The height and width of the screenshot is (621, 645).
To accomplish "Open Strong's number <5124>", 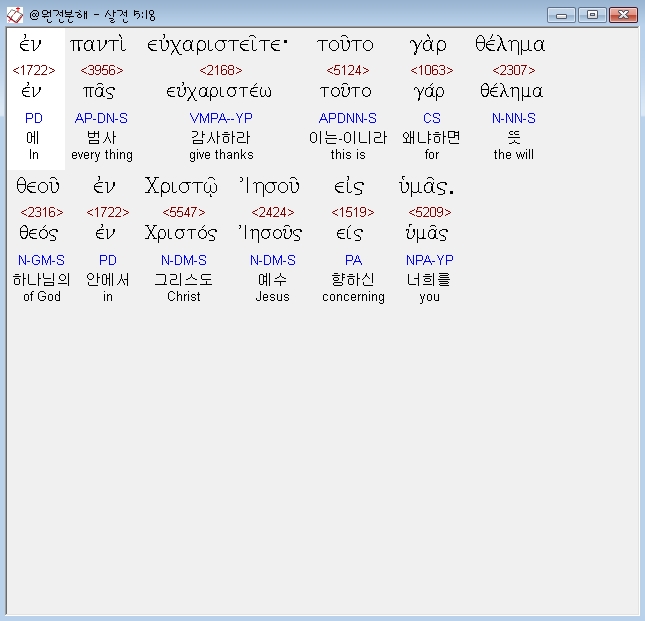I will 348,70.
